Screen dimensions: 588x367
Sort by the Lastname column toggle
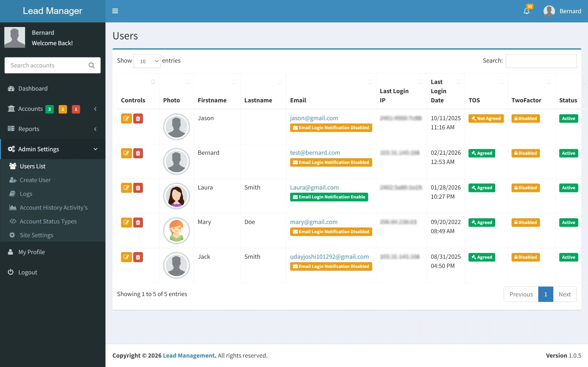(280, 82)
